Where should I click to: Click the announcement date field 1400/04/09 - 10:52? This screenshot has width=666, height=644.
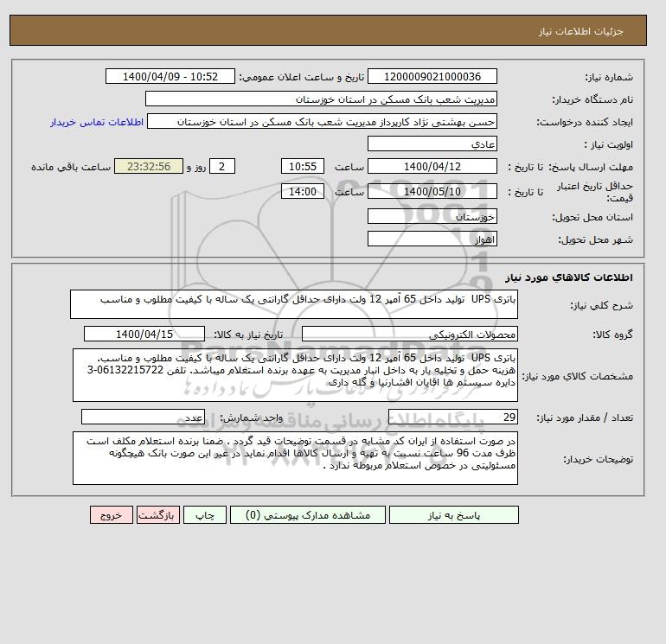coord(170,76)
